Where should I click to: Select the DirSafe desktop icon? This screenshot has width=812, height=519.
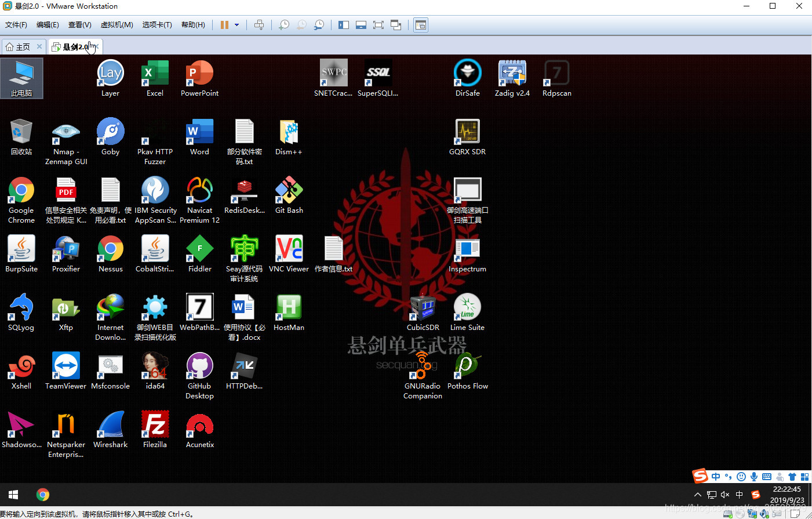(x=468, y=78)
